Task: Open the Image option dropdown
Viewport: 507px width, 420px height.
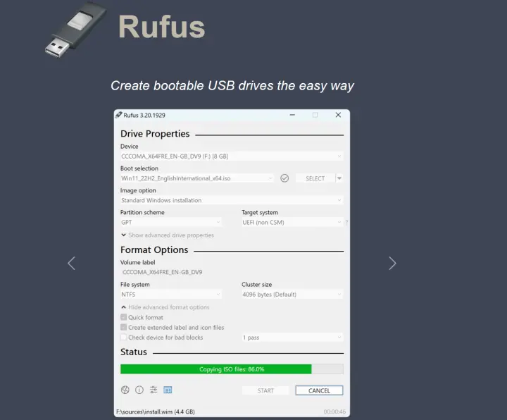Action: (x=232, y=200)
